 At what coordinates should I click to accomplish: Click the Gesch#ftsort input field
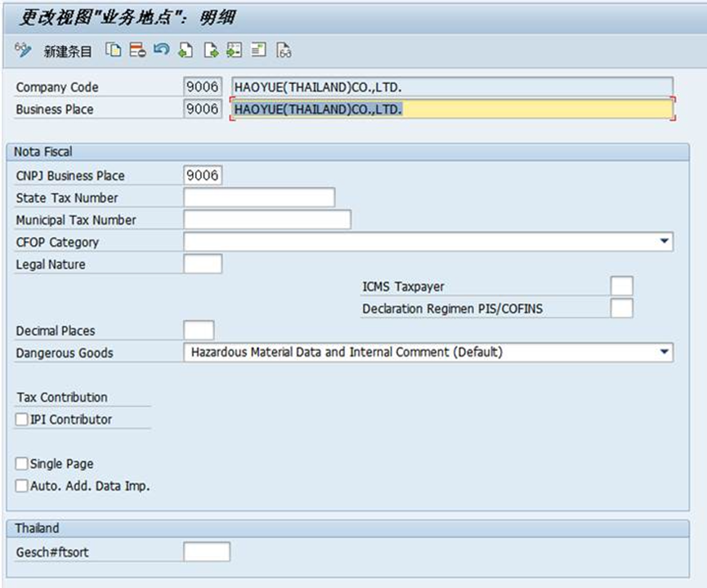pyautogui.click(x=207, y=551)
